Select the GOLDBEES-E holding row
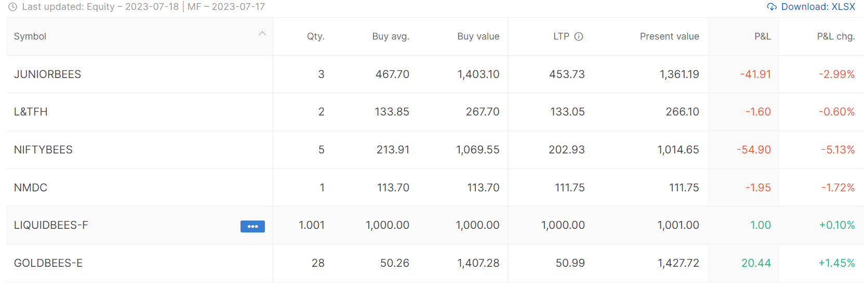The width and height of the screenshot is (868, 285). click(435, 263)
